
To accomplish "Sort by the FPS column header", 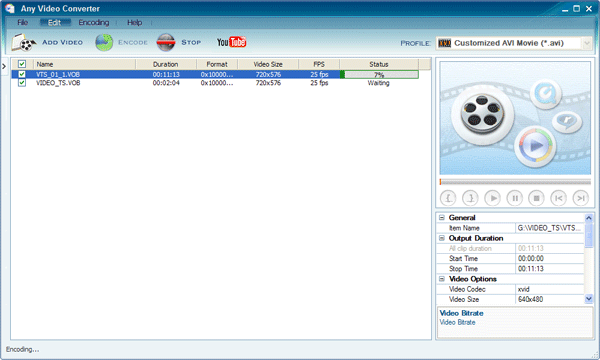I will click(319, 64).
